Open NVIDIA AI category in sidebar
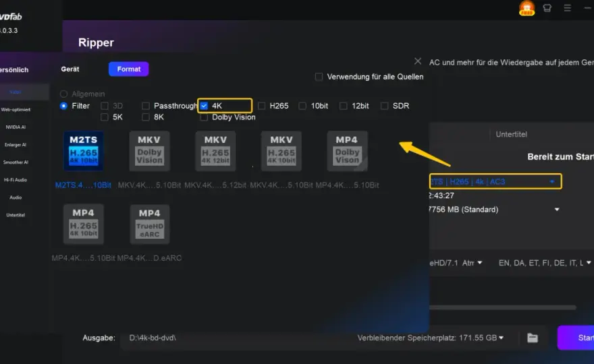The image size is (594, 364). (x=16, y=127)
